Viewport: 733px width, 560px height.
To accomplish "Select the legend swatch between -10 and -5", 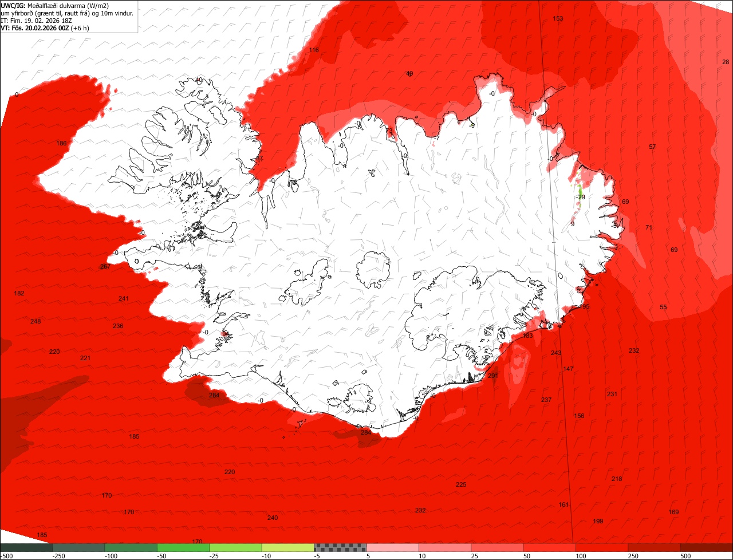I will pyautogui.click(x=288, y=547).
